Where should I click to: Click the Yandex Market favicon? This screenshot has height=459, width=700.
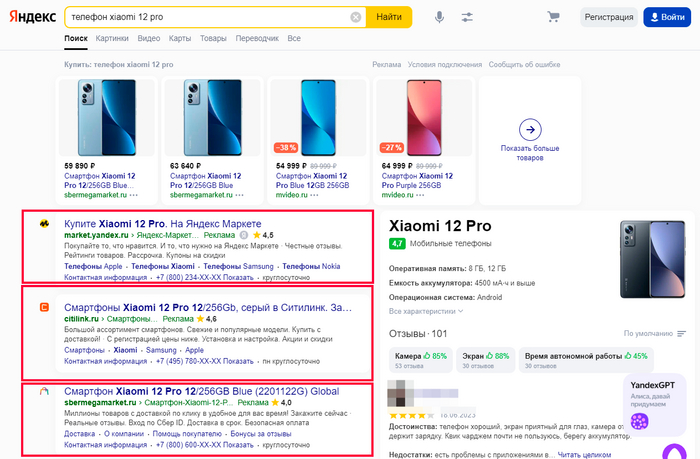(44, 223)
